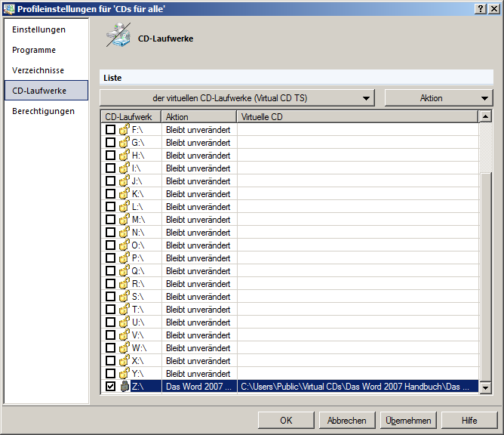The image size is (504, 435).
Task: Click the help question mark in title bar
Action: pyautogui.click(x=481, y=8)
